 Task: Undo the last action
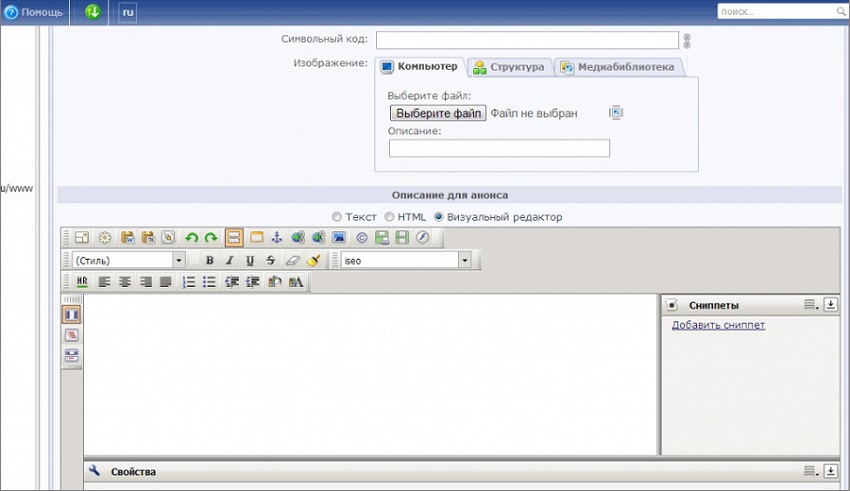(x=191, y=237)
